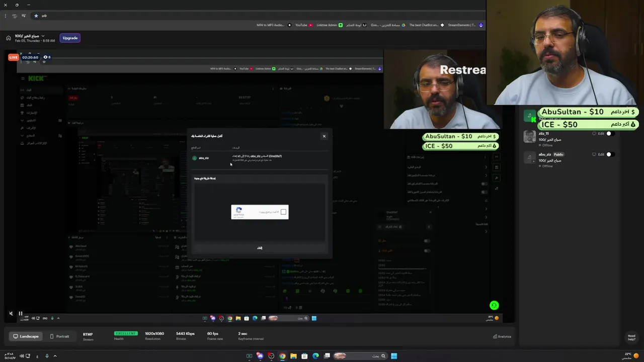Open the Restream home icon

[x=8, y=38]
